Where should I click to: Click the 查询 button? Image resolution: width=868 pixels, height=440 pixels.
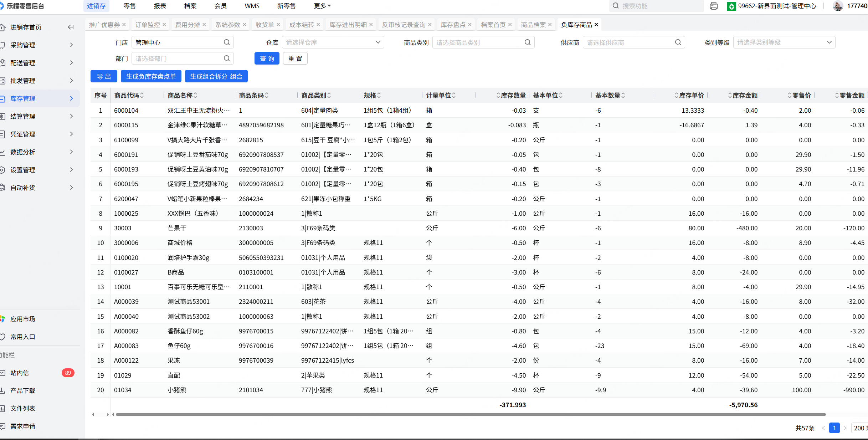point(267,58)
